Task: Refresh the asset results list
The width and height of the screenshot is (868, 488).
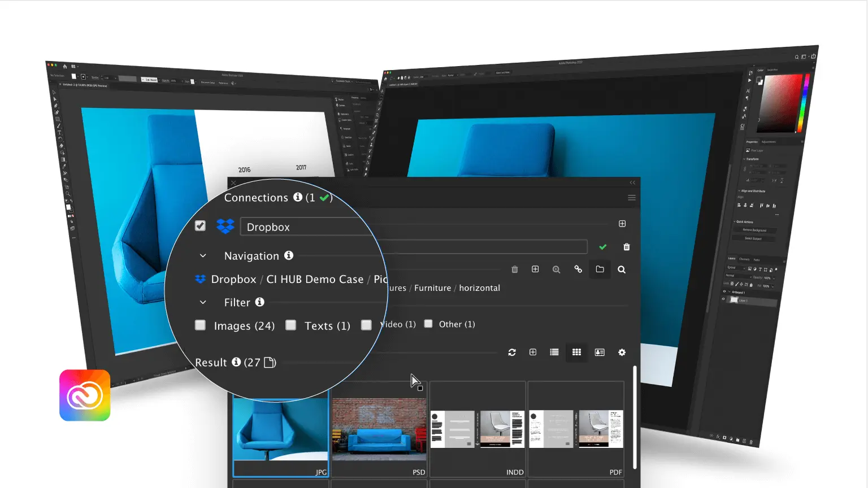Action: coord(512,352)
